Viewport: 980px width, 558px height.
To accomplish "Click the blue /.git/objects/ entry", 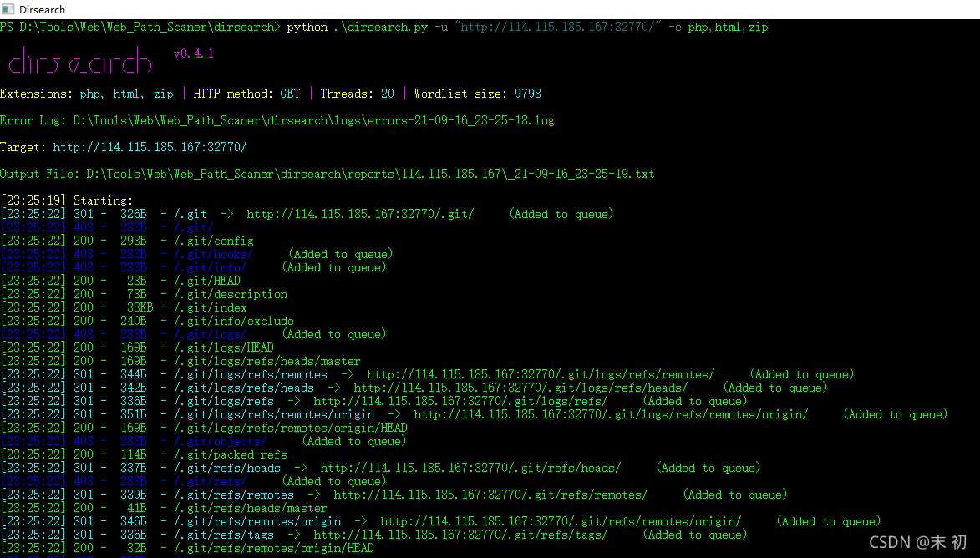I will pyautogui.click(x=220, y=441).
